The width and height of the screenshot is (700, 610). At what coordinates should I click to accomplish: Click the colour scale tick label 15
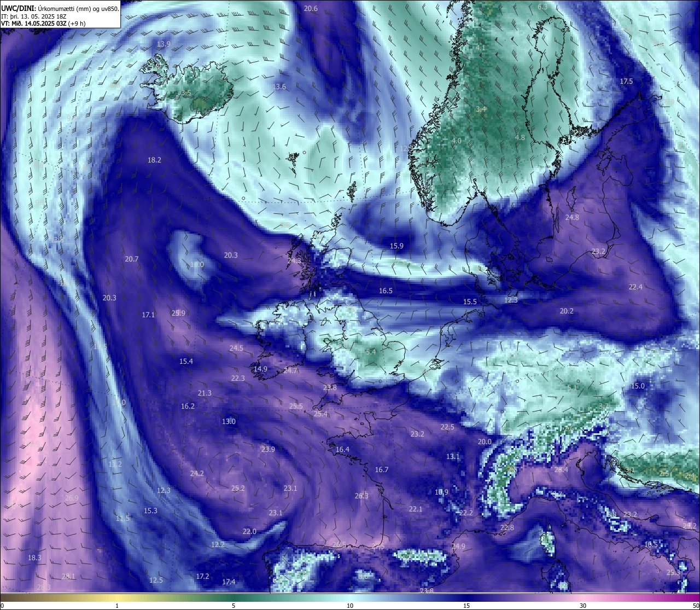466,606
